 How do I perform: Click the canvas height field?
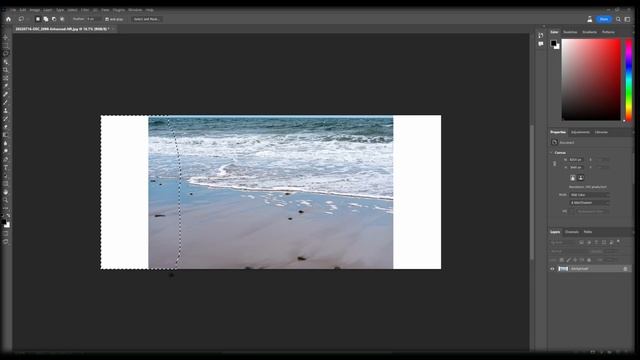[x=576, y=167]
